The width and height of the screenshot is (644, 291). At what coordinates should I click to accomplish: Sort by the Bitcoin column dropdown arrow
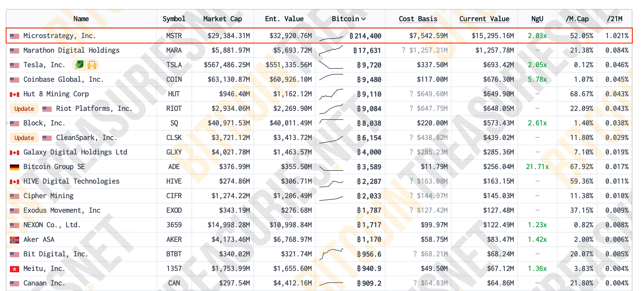(364, 19)
